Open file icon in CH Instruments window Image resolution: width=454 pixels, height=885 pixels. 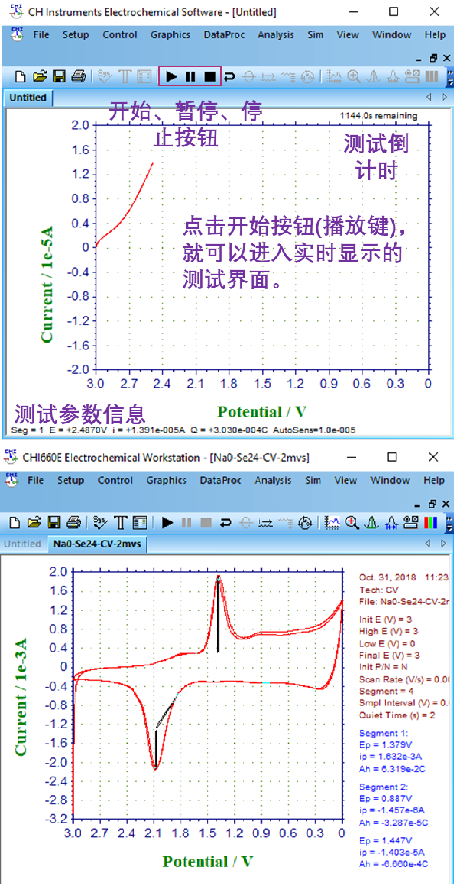point(39,76)
